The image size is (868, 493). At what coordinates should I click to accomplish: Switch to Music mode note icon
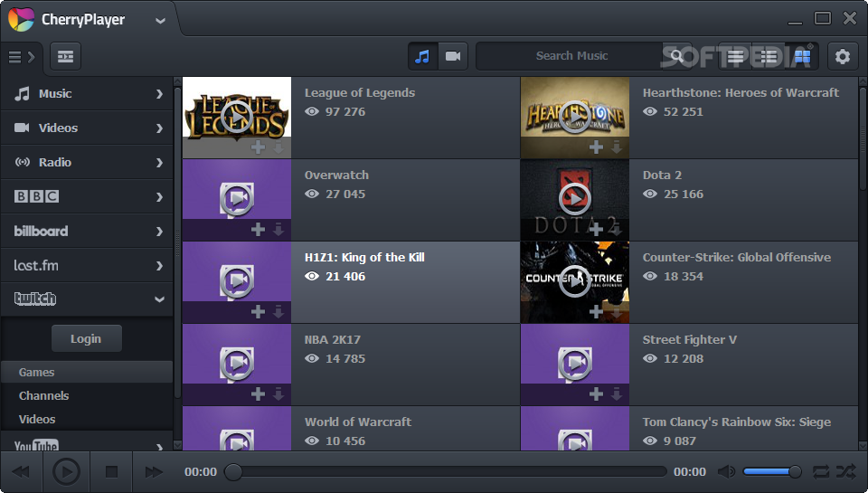point(422,56)
